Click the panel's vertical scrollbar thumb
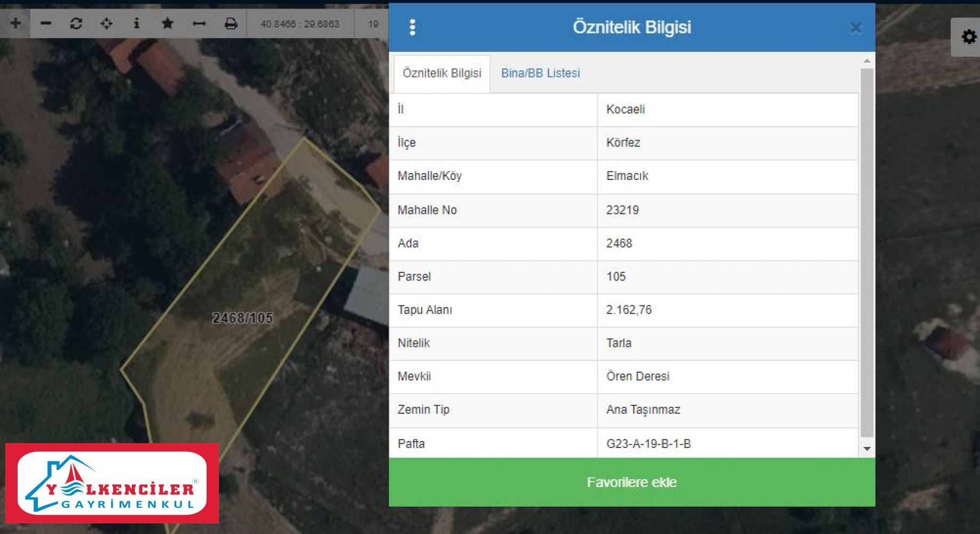This screenshot has height=534, width=980. click(x=867, y=251)
